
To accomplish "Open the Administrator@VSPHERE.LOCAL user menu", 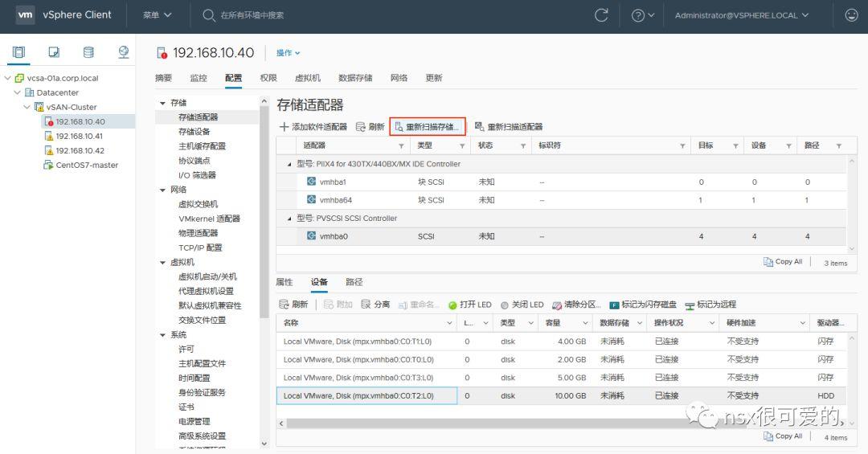I will point(741,15).
